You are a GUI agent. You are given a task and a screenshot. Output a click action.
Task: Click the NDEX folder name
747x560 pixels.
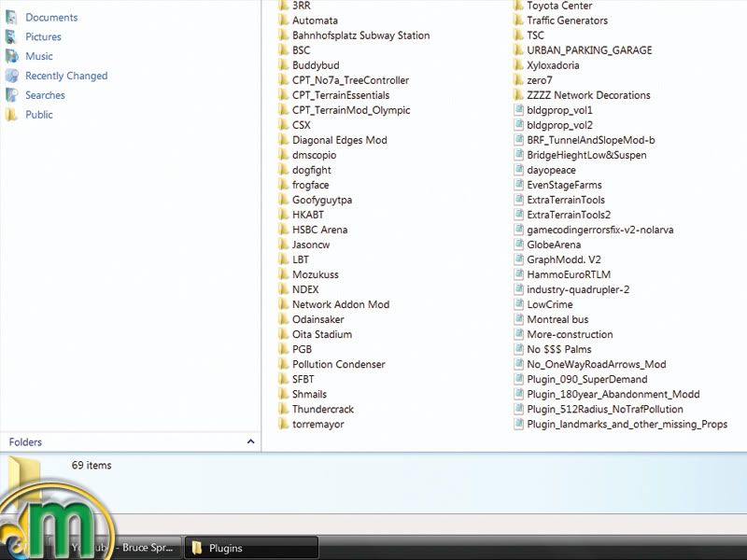pyautogui.click(x=305, y=289)
